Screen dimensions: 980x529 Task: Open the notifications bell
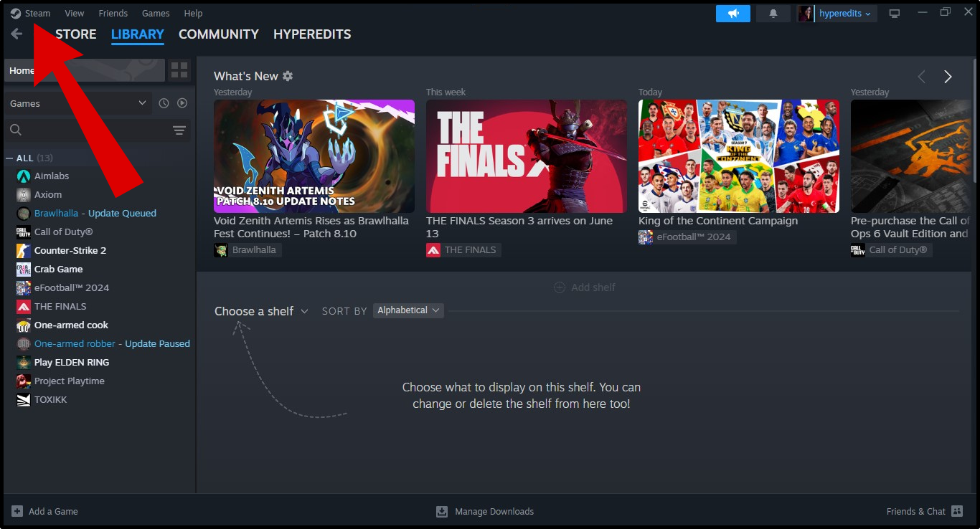(773, 14)
